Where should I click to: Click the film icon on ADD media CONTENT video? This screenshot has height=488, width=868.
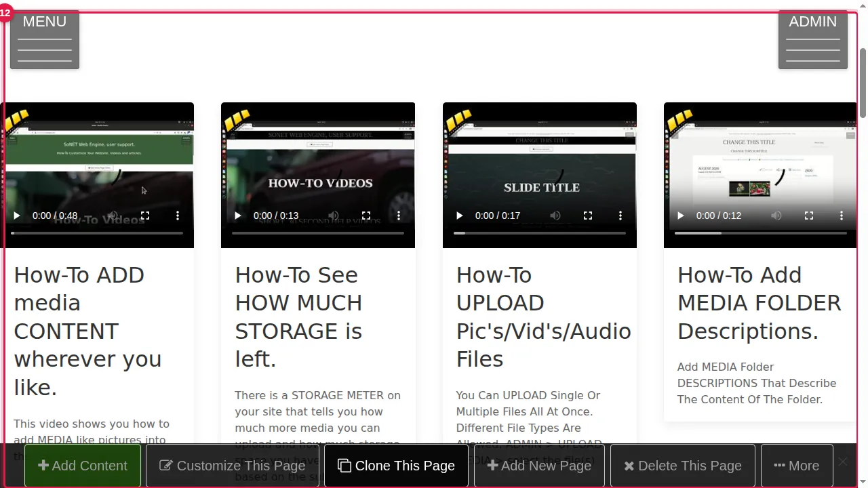click(x=17, y=121)
